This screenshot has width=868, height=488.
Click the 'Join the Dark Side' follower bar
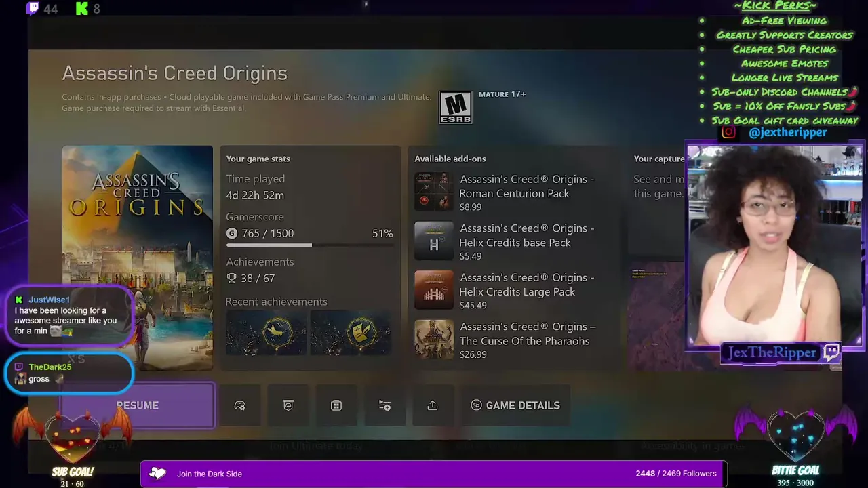tap(433, 474)
